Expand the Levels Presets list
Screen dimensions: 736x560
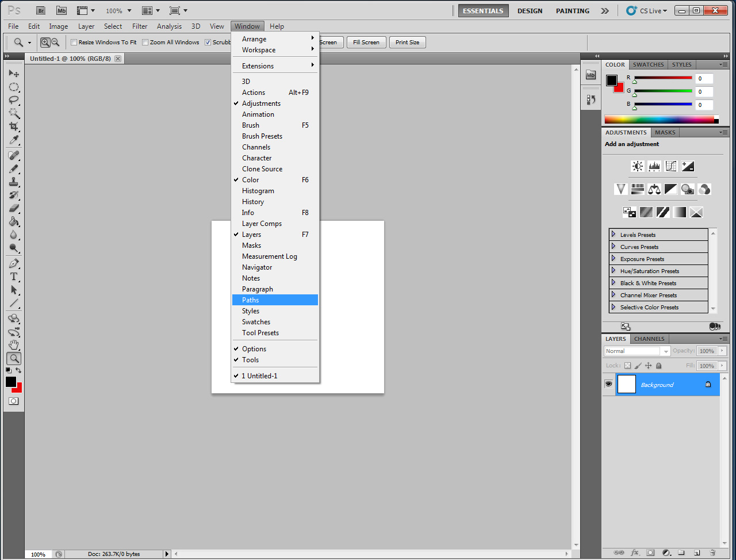614,235
